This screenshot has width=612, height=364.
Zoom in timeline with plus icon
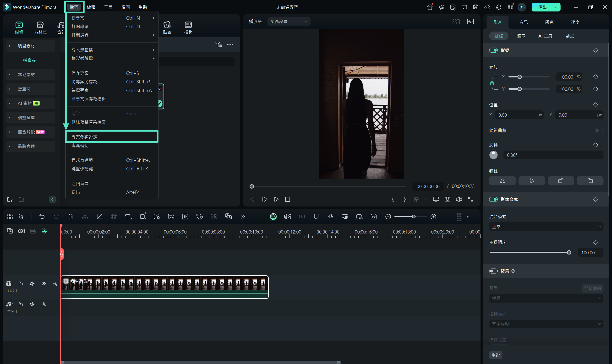433,217
